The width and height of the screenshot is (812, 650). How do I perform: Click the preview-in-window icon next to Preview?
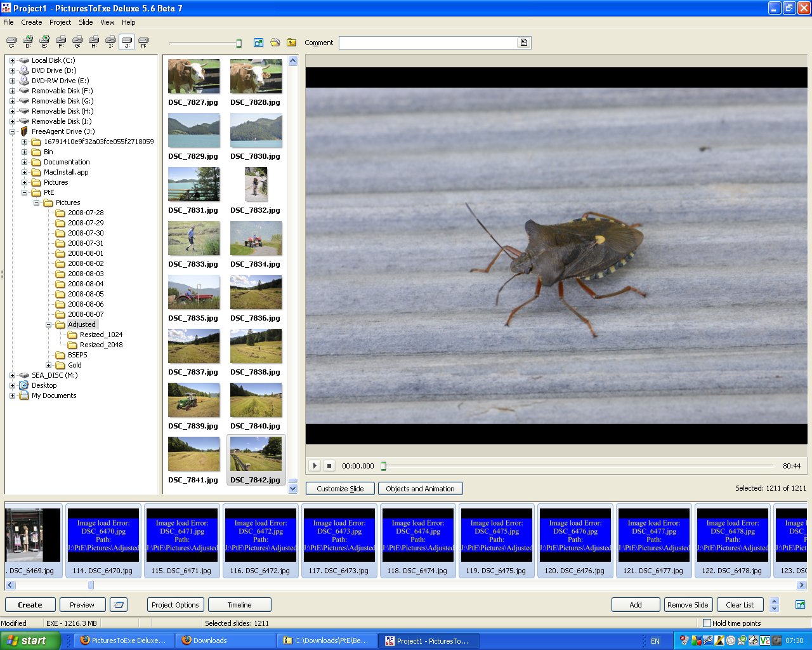point(119,605)
